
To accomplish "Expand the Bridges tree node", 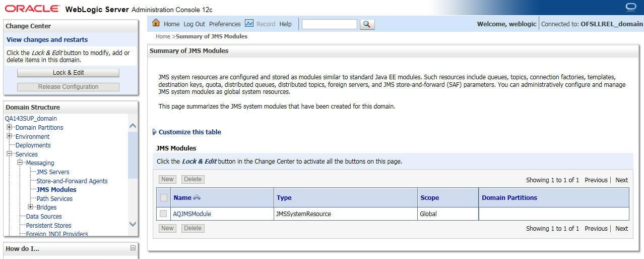I will click(30, 207).
